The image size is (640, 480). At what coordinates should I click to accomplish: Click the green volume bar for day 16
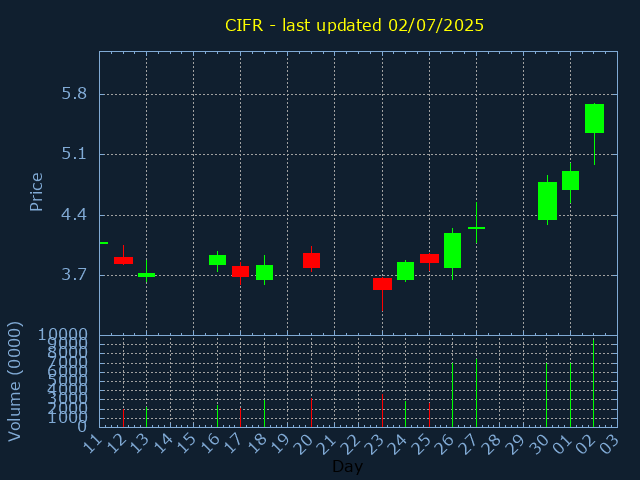pyautogui.click(x=218, y=416)
